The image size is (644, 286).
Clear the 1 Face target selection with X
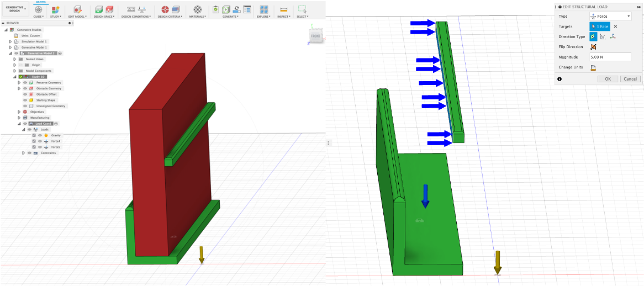[x=615, y=27]
